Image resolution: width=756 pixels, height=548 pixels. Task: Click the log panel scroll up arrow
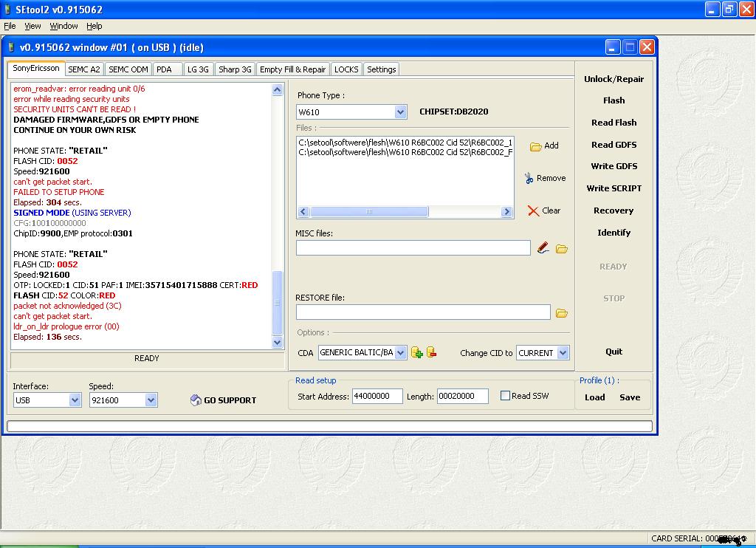coord(278,89)
